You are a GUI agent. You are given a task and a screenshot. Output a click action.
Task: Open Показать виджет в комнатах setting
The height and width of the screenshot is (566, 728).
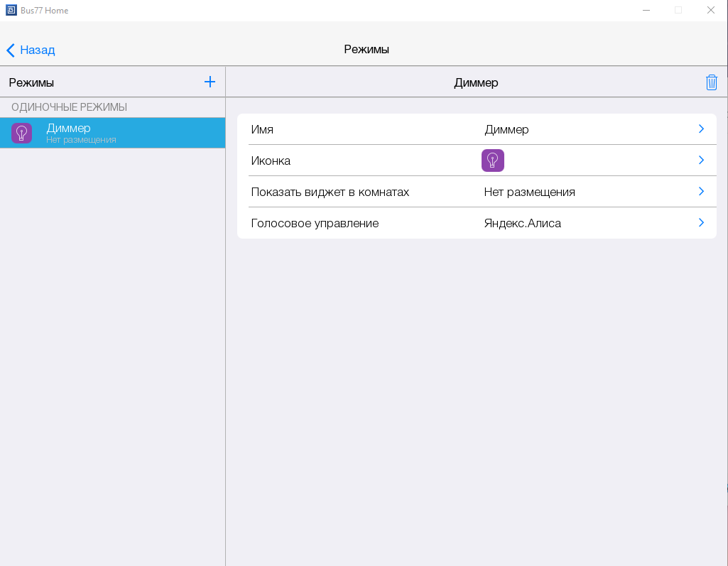pos(330,192)
